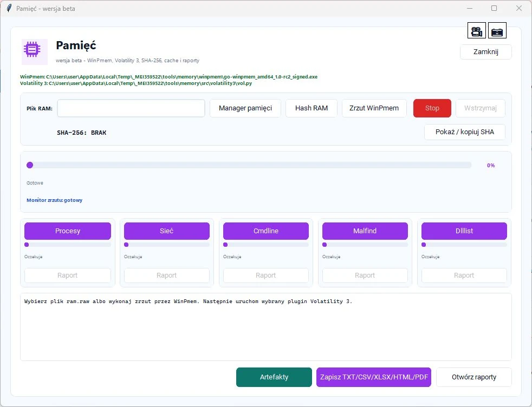The image size is (532, 407).
Task: Click the movie camera recording icon
Action: click(476, 31)
